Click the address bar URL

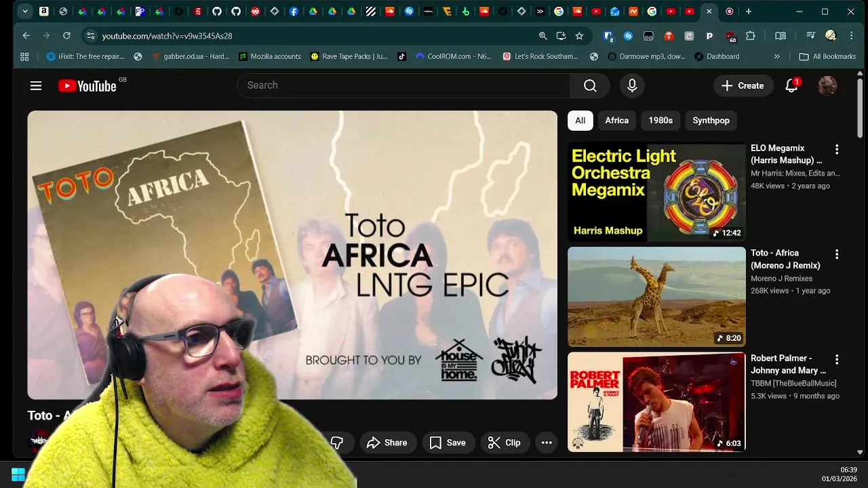click(x=167, y=36)
